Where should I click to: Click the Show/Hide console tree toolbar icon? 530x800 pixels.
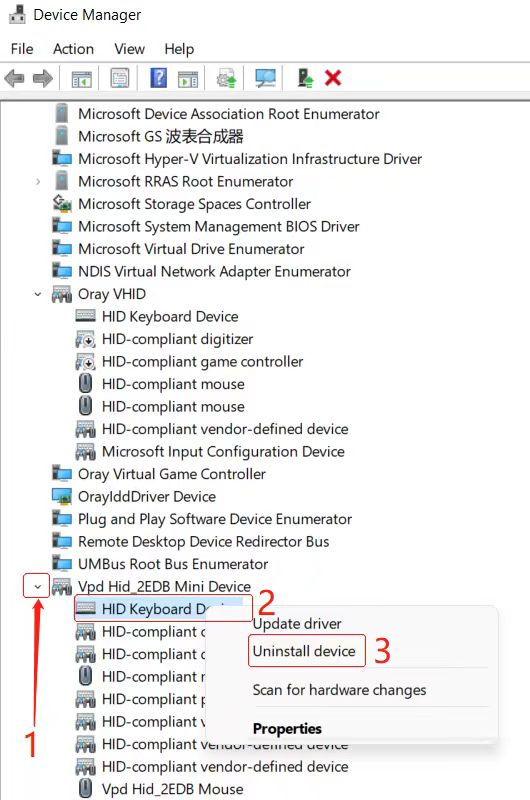pos(82,79)
